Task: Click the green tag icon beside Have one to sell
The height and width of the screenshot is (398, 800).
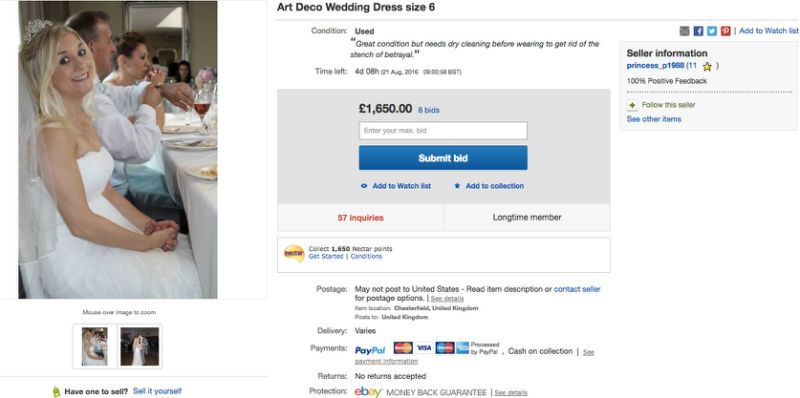Action: (56, 391)
